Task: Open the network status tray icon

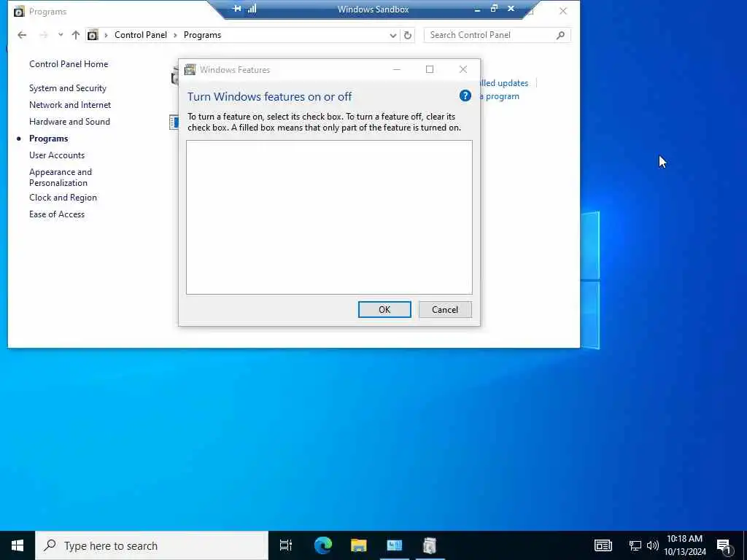Action: (x=635, y=545)
